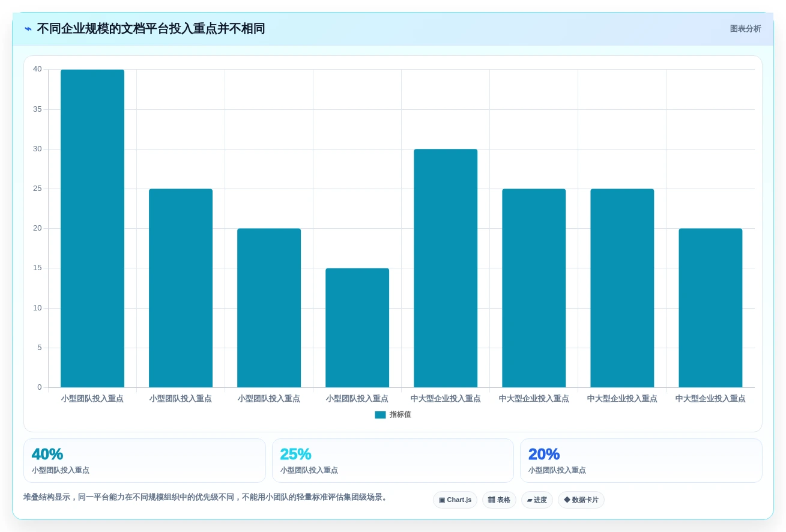This screenshot has width=786, height=532.
Task: Click the 小型团队 bar reaching 40
Action: pyautogui.click(x=92, y=228)
